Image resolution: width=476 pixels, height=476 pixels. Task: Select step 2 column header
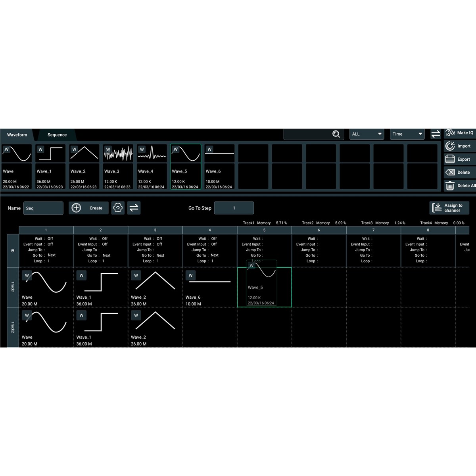100,230
